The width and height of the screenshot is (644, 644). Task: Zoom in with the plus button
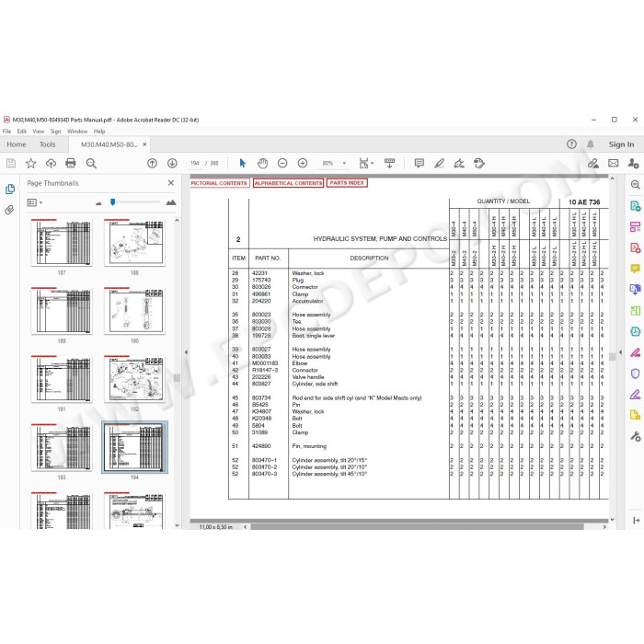(303, 164)
